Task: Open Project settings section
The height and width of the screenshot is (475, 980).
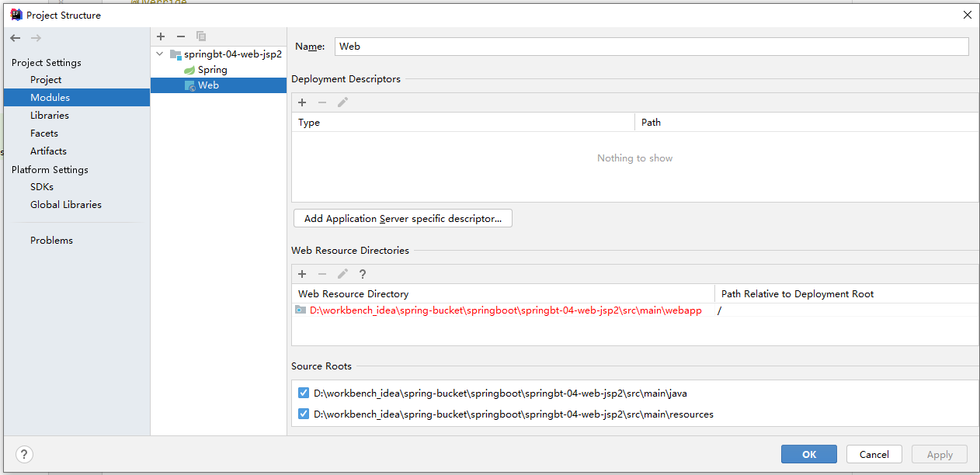Action: coord(46,80)
